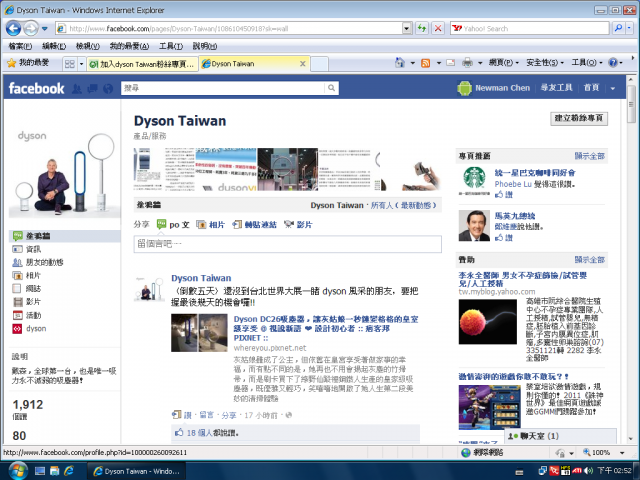
Task: Click the home icon in command bar
Action: (x=400, y=63)
